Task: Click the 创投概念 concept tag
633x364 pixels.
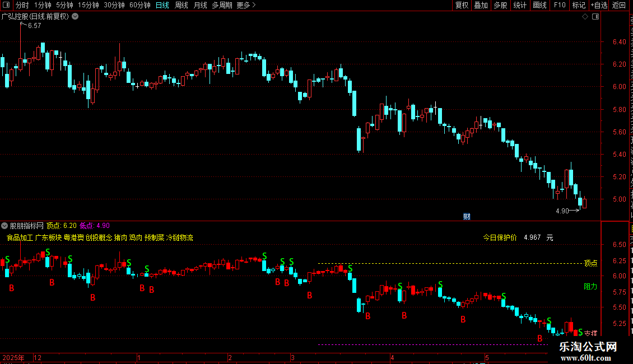Action: (99, 237)
